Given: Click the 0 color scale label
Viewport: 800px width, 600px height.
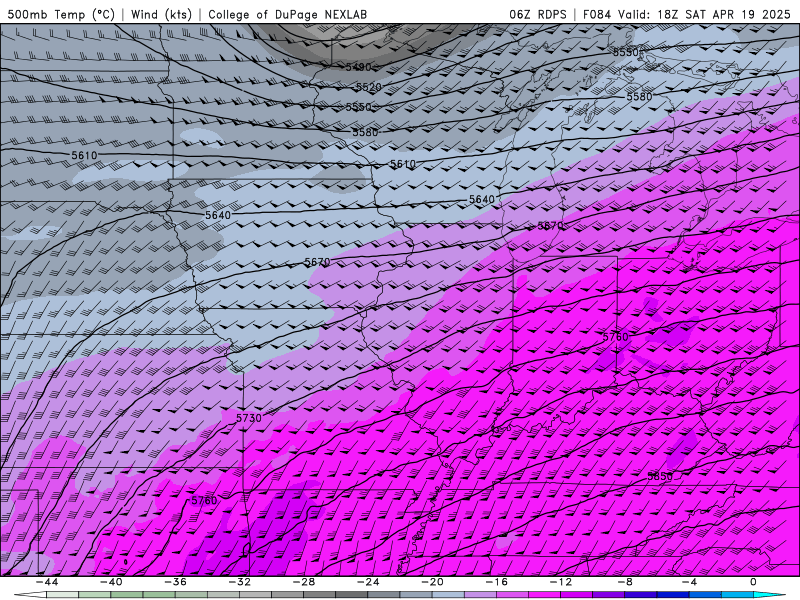Looking at the screenshot, I should pyautogui.click(x=753, y=582).
